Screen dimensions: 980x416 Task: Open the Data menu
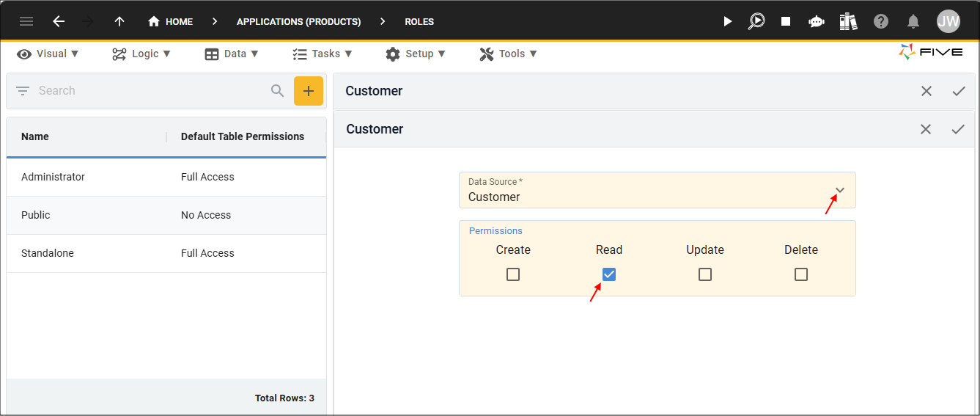232,54
